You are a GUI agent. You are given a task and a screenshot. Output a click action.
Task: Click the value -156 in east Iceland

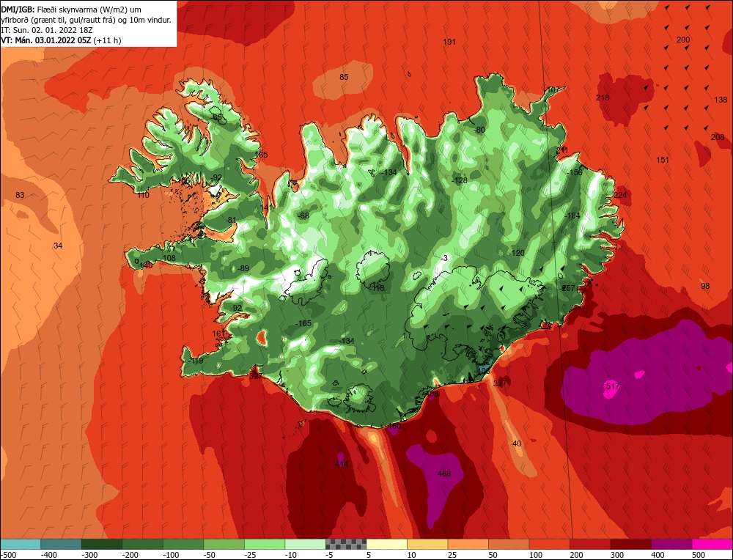pyautogui.click(x=574, y=172)
